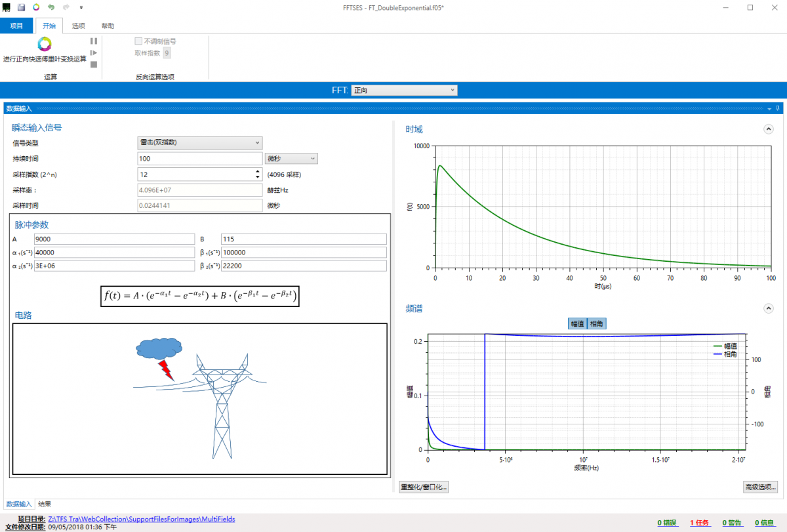Viewport: 787px width, 532px height.
Task: Click the 高级选项... button
Action: pos(760,487)
